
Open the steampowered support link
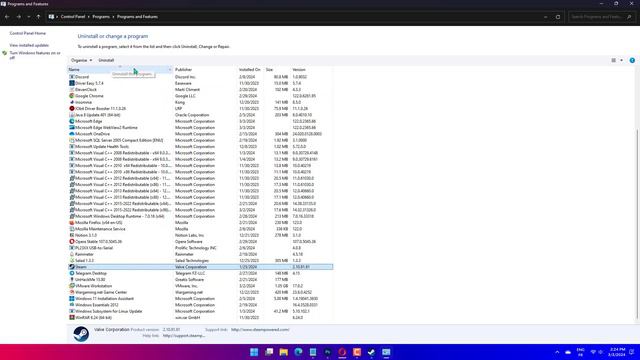[x=260, y=329]
